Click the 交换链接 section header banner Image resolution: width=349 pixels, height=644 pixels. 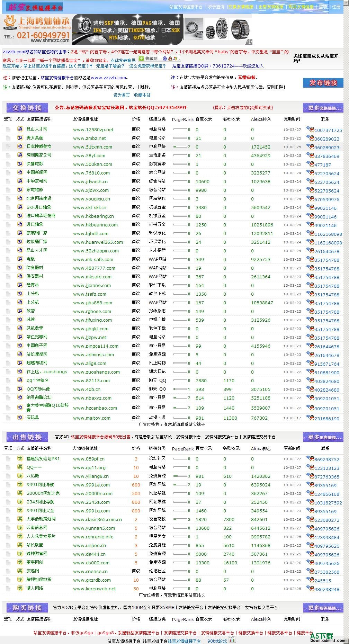click(x=27, y=108)
